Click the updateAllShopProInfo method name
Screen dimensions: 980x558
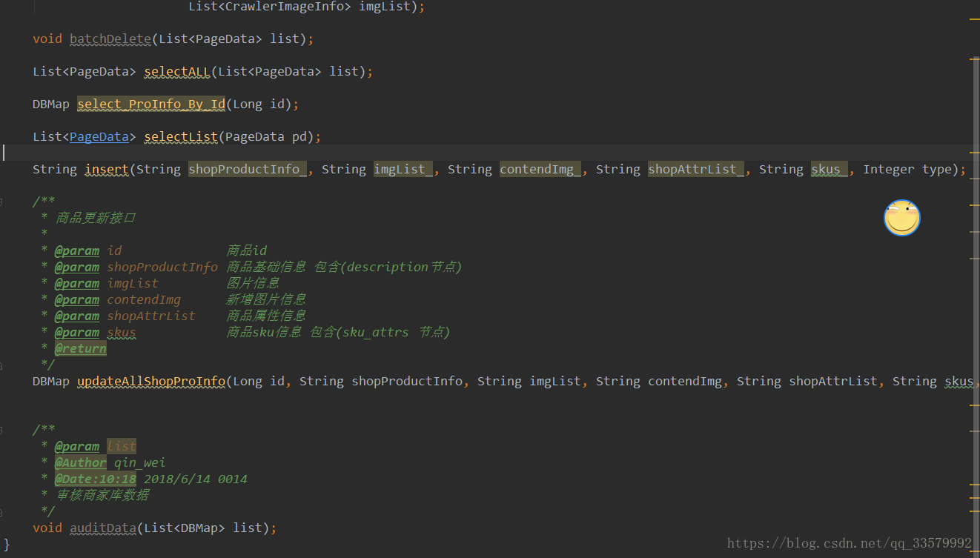point(151,381)
